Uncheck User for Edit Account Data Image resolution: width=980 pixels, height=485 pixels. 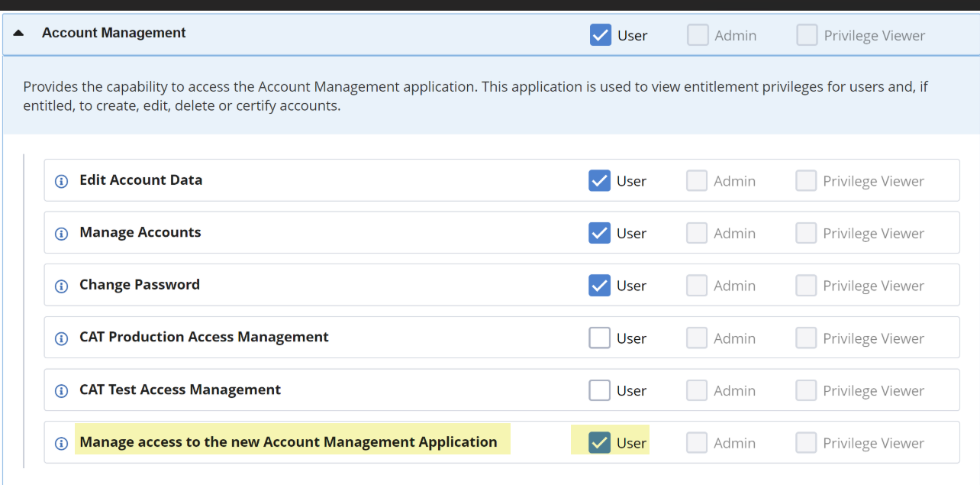(x=599, y=180)
